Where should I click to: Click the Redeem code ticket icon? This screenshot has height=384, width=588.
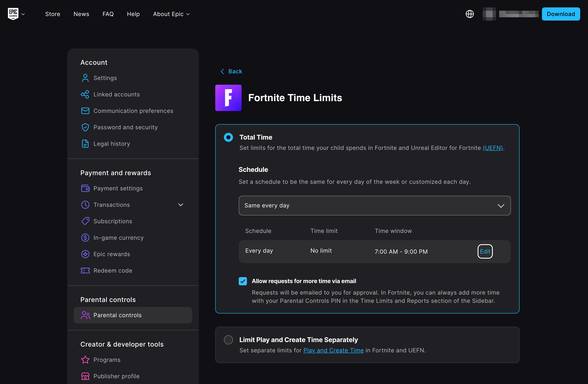coord(85,271)
